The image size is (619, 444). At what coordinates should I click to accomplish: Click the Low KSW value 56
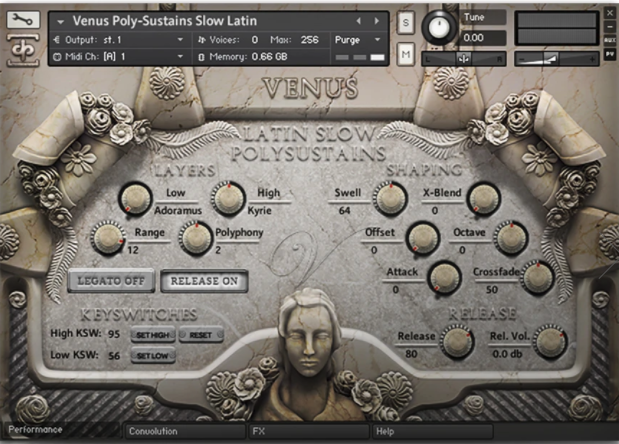114,356
